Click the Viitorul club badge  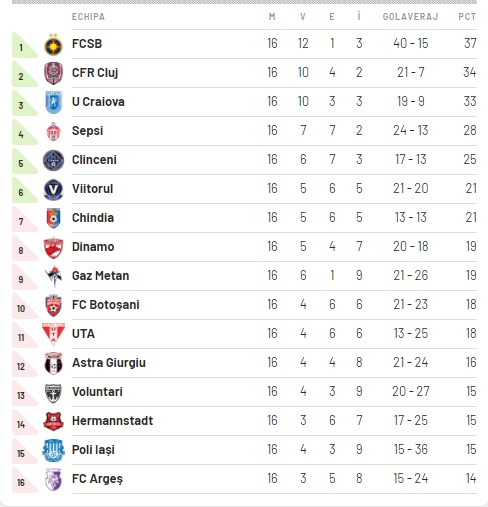coord(53,189)
